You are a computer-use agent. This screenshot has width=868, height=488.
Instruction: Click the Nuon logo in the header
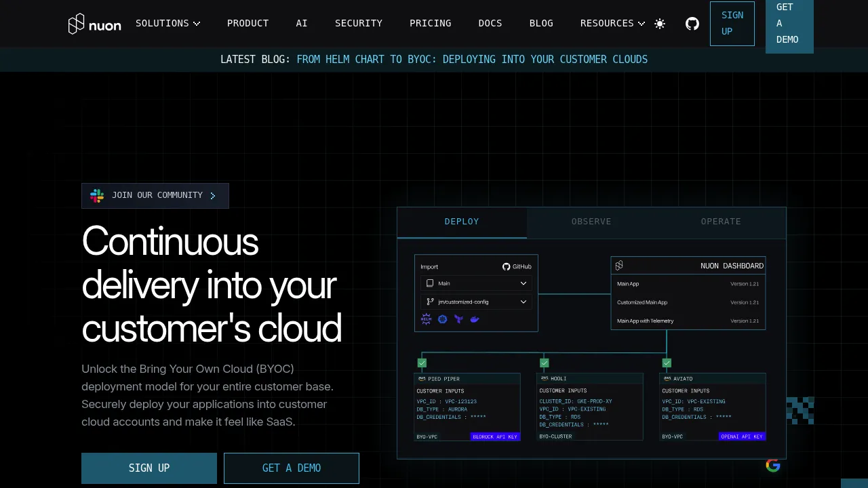(x=94, y=24)
